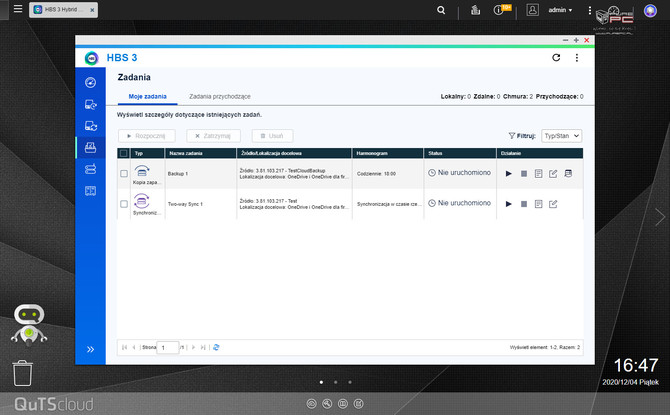Open the Overview sidebar icon

tap(91, 82)
